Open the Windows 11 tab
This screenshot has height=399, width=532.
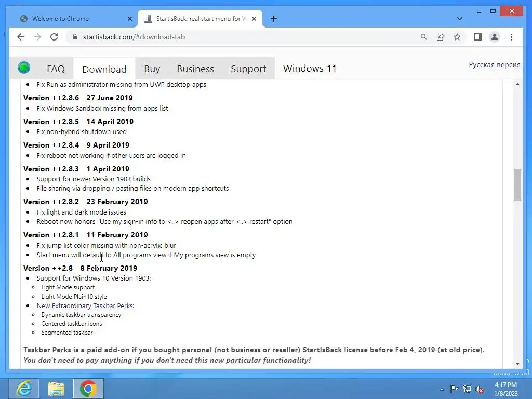(x=310, y=68)
